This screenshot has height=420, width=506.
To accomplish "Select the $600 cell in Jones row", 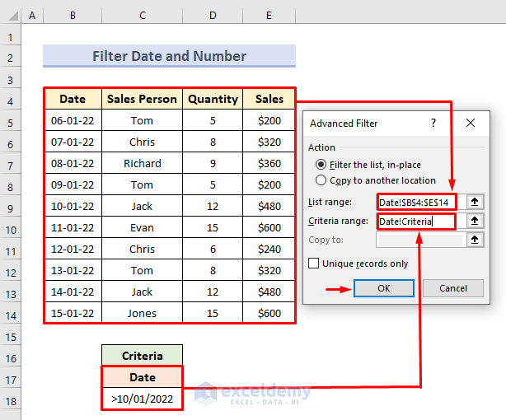I will (269, 313).
